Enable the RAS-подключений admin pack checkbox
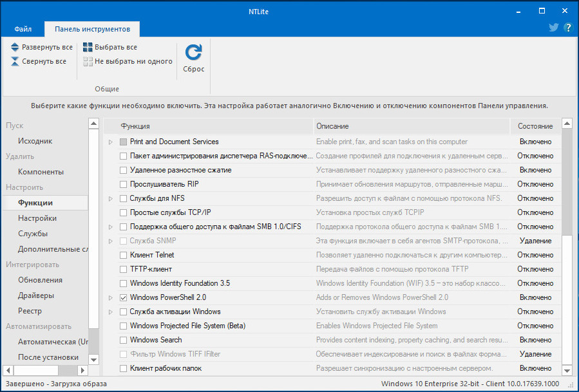The image size is (579, 392). coord(123,156)
